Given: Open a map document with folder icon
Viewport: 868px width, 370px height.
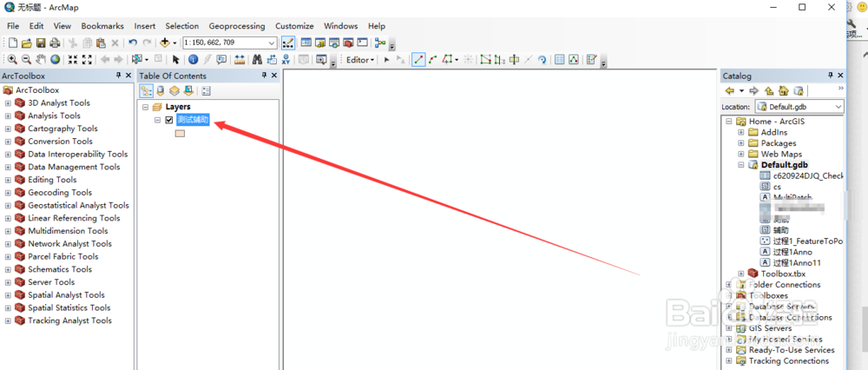Looking at the screenshot, I should [27, 43].
